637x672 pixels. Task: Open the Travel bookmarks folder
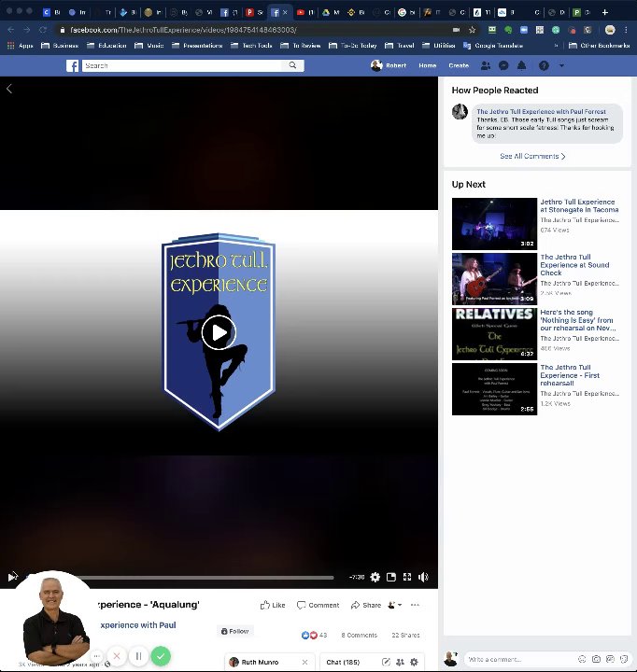coord(400,46)
